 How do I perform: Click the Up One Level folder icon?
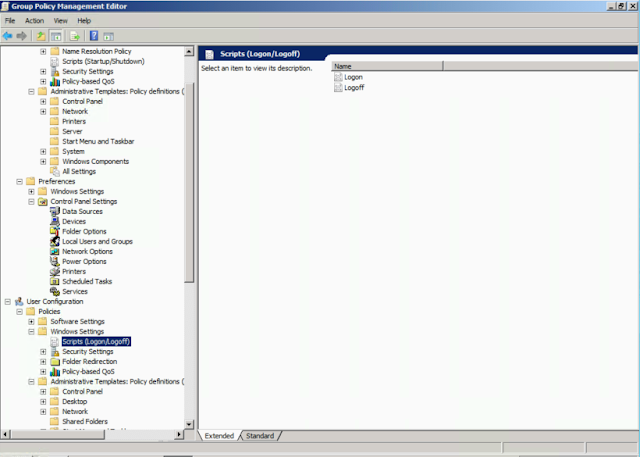[x=41, y=36]
